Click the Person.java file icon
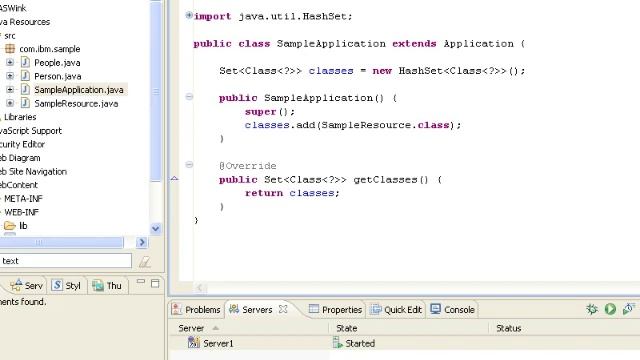 pyautogui.click(x=25, y=76)
